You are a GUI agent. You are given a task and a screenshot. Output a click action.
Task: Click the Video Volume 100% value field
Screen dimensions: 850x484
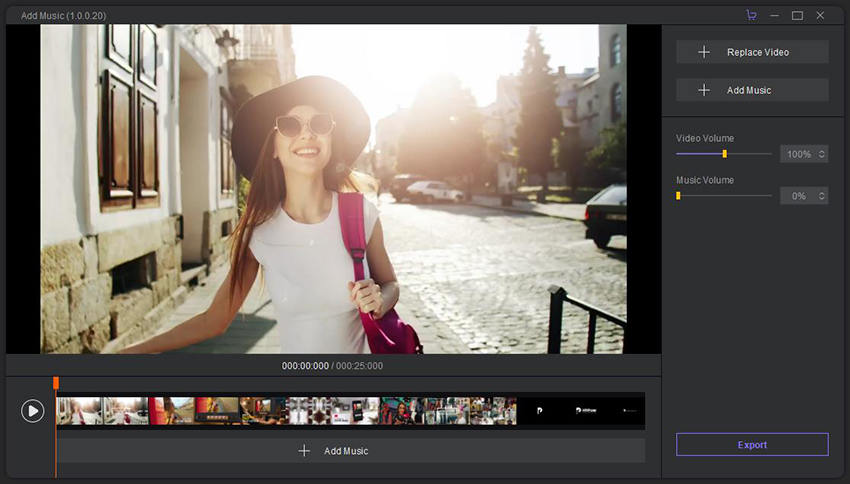click(799, 154)
